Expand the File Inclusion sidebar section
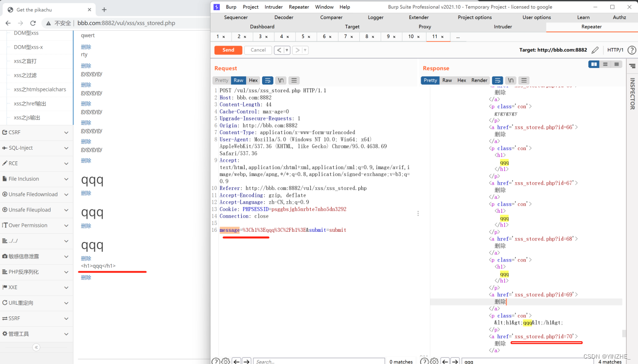Viewport: 638px width, 364px height. pyautogui.click(x=36, y=179)
